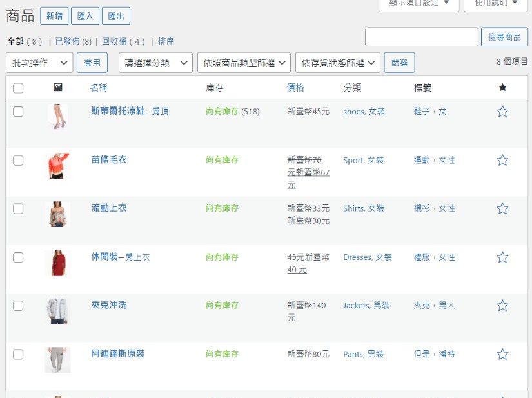
Task: Open the 禮服 tag link
Action: pyautogui.click(x=422, y=257)
